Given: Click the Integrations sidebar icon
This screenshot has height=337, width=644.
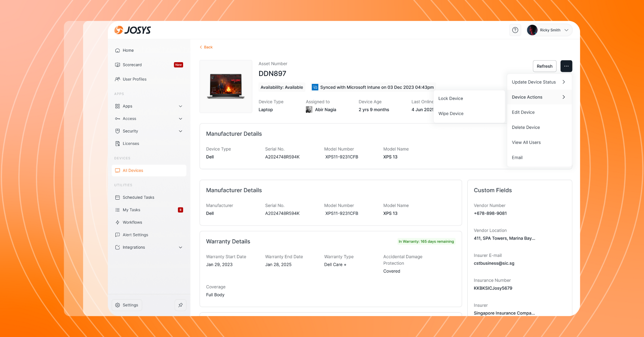Looking at the screenshot, I should 118,248.
